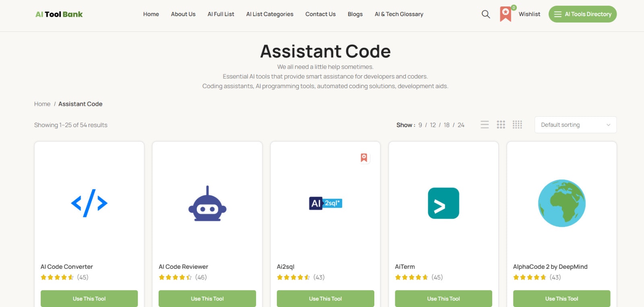Open the Default sorting dropdown
This screenshot has height=307, width=644.
(576, 125)
